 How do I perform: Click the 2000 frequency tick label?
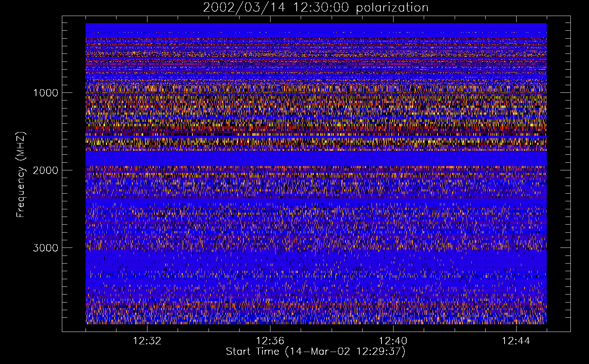(x=46, y=170)
